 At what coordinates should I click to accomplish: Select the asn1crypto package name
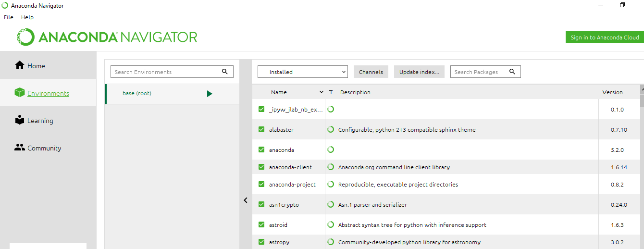point(284,205)
